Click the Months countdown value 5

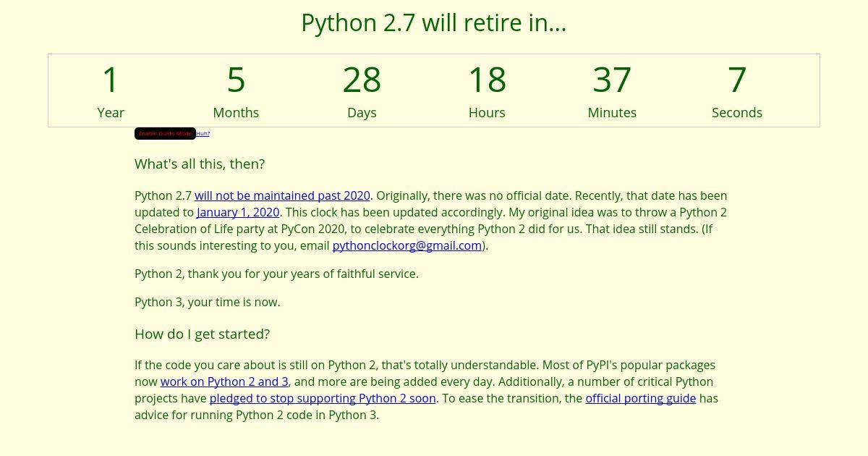pyautogui.click(x=236, y=80)
